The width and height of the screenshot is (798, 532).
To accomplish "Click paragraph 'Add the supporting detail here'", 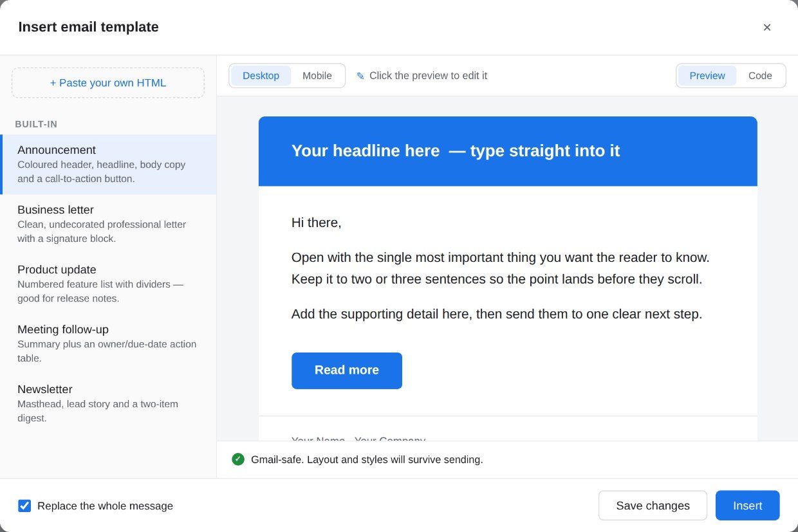I will coord(497,314).
